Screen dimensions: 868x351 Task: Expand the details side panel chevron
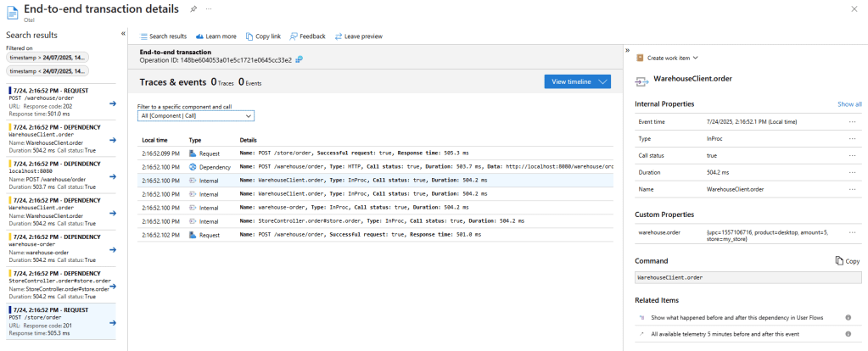tap(627, 51)
